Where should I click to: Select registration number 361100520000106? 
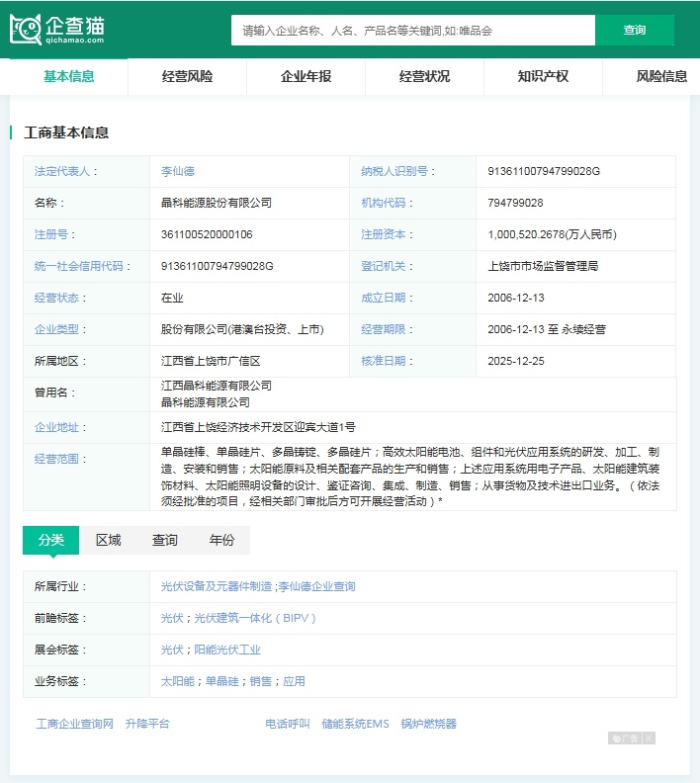207,234
